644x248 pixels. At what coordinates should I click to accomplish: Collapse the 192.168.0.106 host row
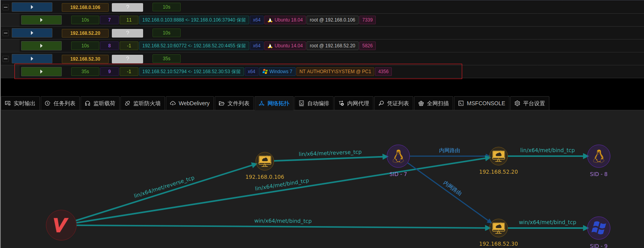(5, 7)
